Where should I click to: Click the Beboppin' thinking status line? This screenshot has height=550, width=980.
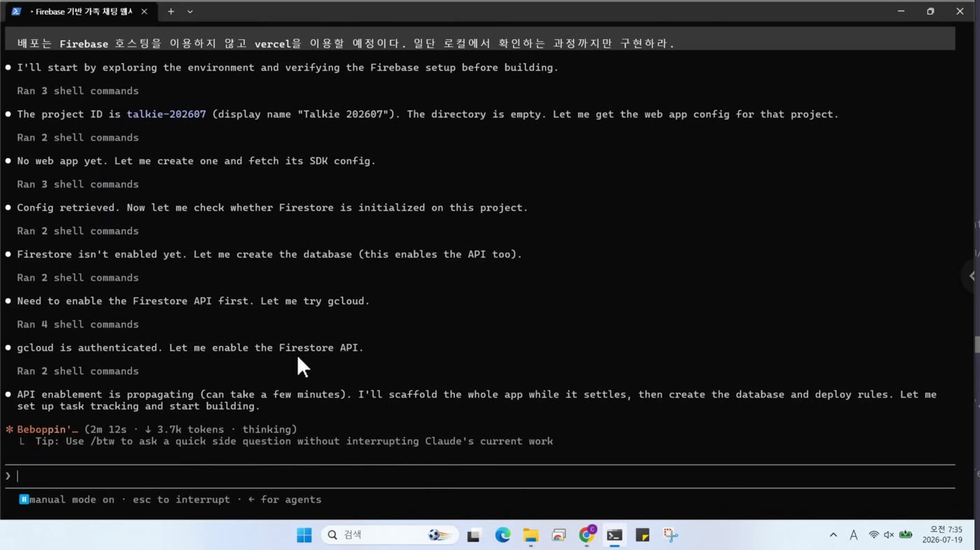151,429
